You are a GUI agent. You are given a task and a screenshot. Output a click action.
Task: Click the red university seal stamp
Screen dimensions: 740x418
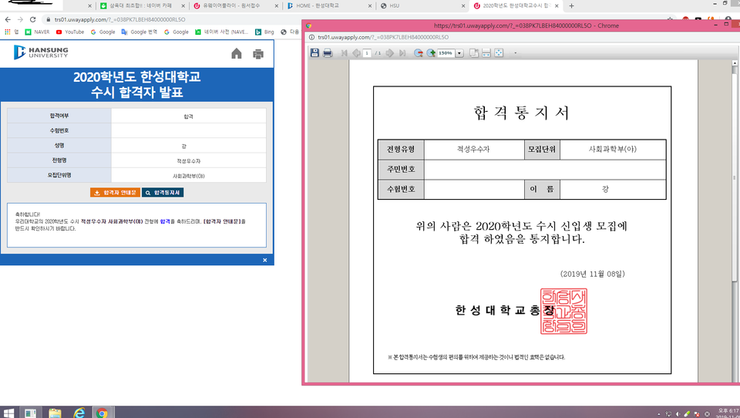[563, 311]
